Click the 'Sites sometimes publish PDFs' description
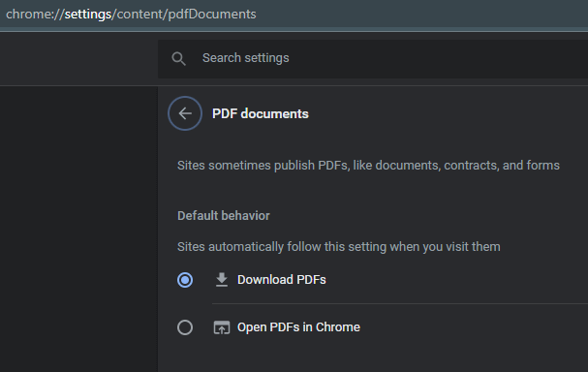 pos(368,166)
